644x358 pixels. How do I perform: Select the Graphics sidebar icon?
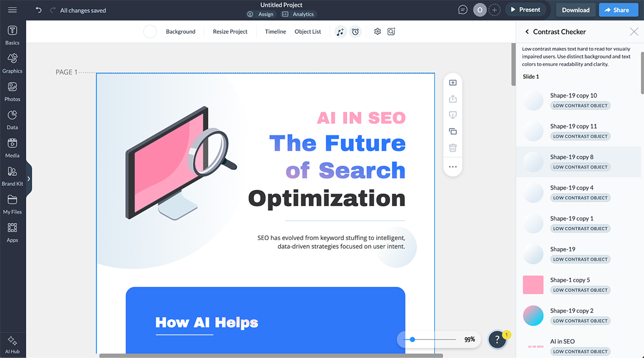[x=12, y=62]
